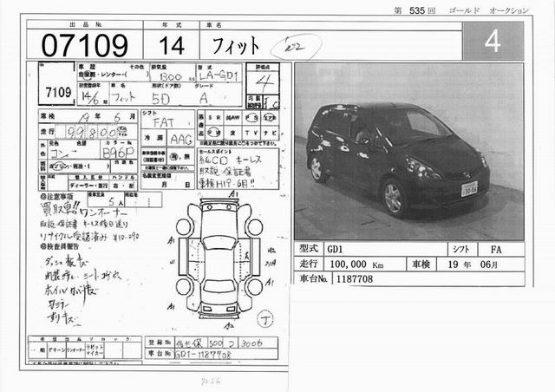
Task: Click the recycle fee note "¥10,290"
Action: [x=127, y=237]
